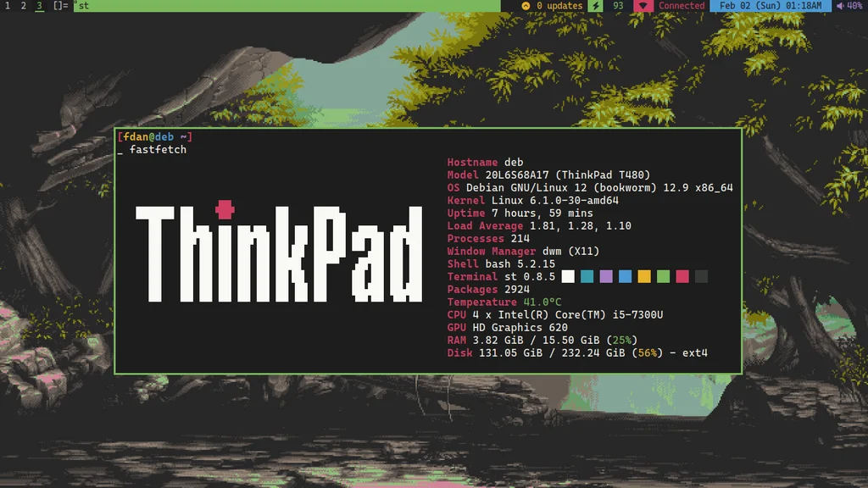868x488 pixels.
Task: Click the CPU Intel Core i5-7300U line
Action: pos(555,315)
